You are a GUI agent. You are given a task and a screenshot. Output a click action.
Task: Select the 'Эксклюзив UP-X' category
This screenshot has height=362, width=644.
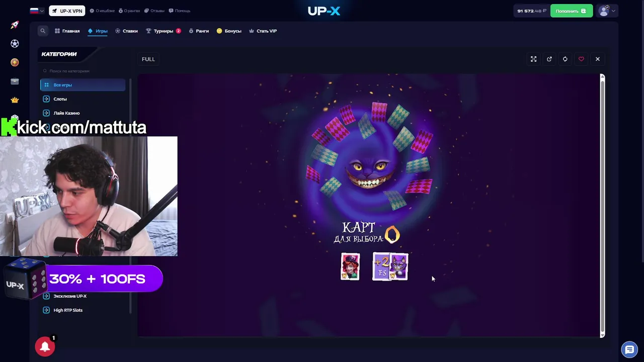click(83, 296)
